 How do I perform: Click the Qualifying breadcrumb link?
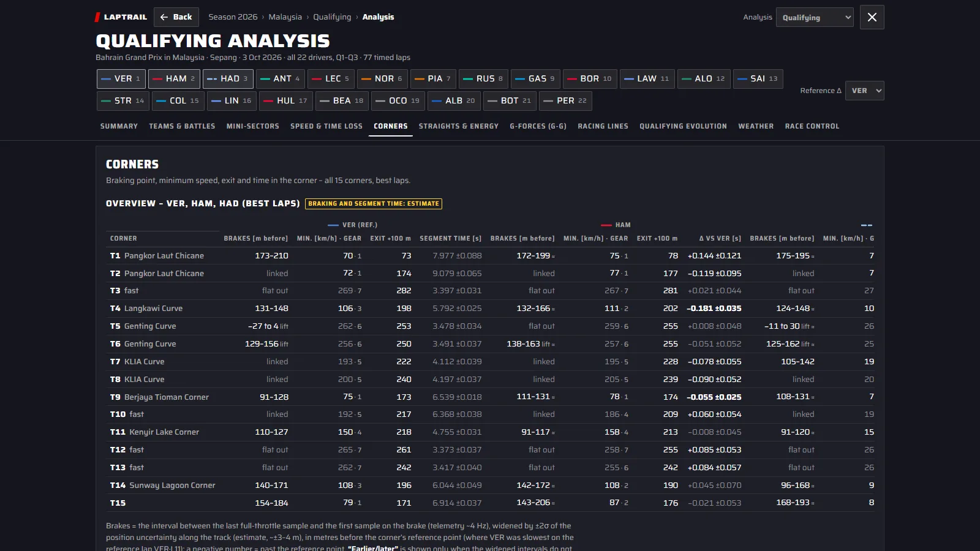(332, 17)
